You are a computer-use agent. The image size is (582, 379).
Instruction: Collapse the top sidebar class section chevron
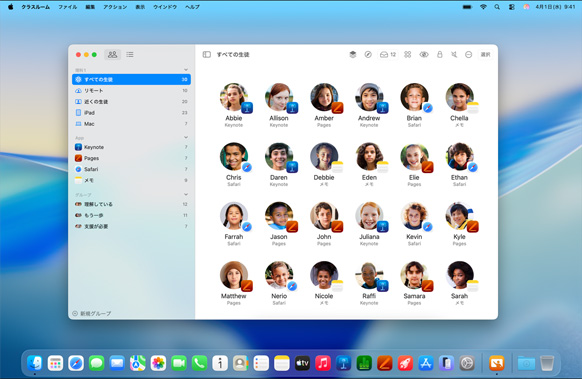[x=186, y=70]
